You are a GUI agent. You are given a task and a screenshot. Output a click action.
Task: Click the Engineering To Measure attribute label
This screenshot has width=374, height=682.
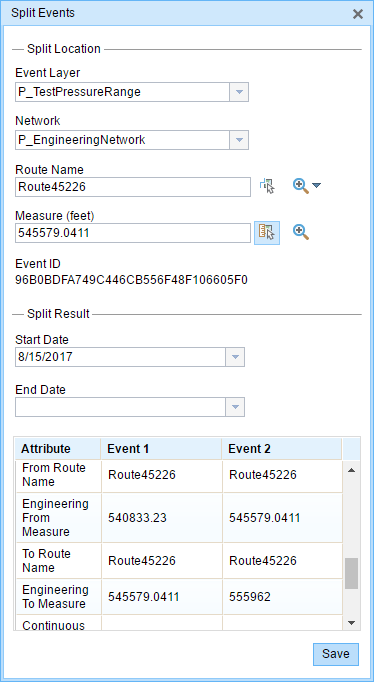coord(55,597)
